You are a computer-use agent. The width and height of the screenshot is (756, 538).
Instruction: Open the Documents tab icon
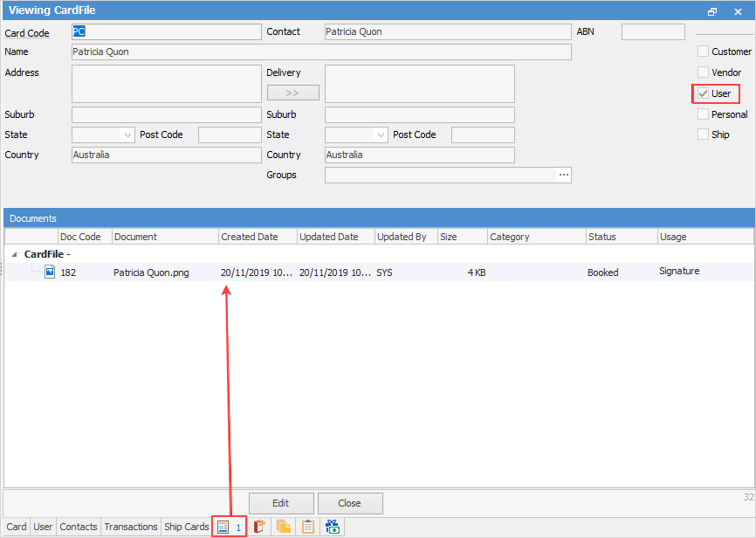223,527
